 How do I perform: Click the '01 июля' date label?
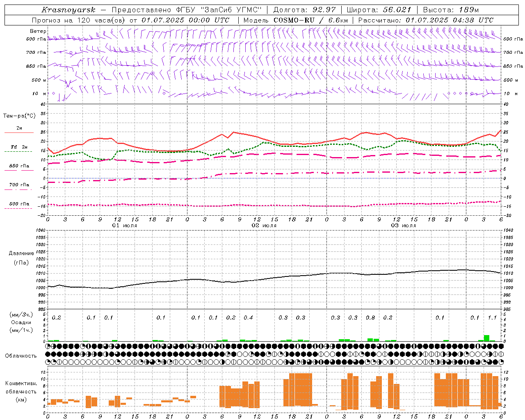[125, 226]
